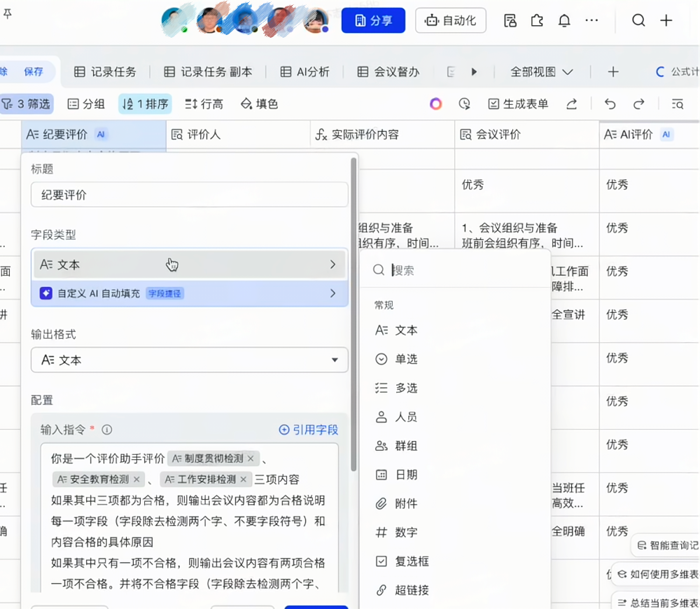Open the 填色 fill color tool
Screen dimensions: 700x609
(x=258, y=103)
